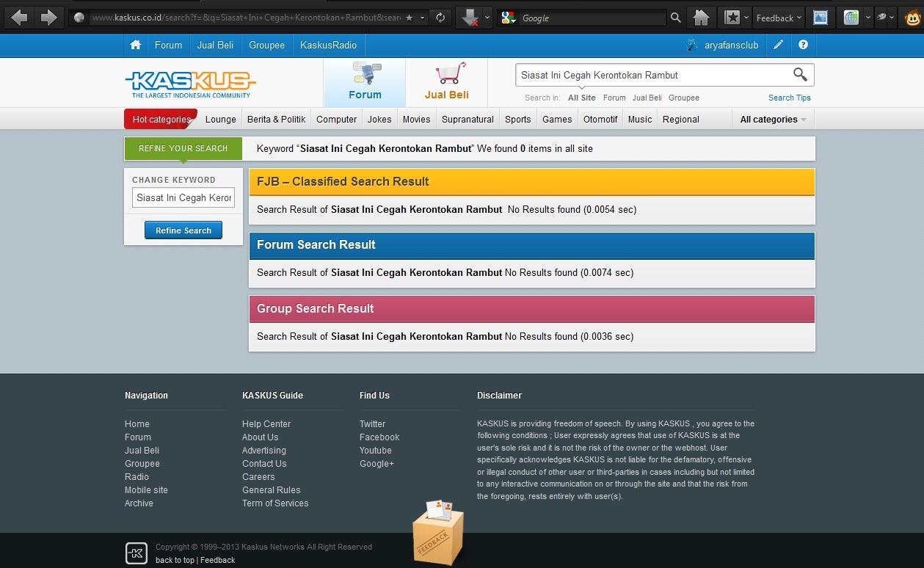The image size is (924, 568).
Task: Open the bookmarks star menu button
Action: pos(732,18)
